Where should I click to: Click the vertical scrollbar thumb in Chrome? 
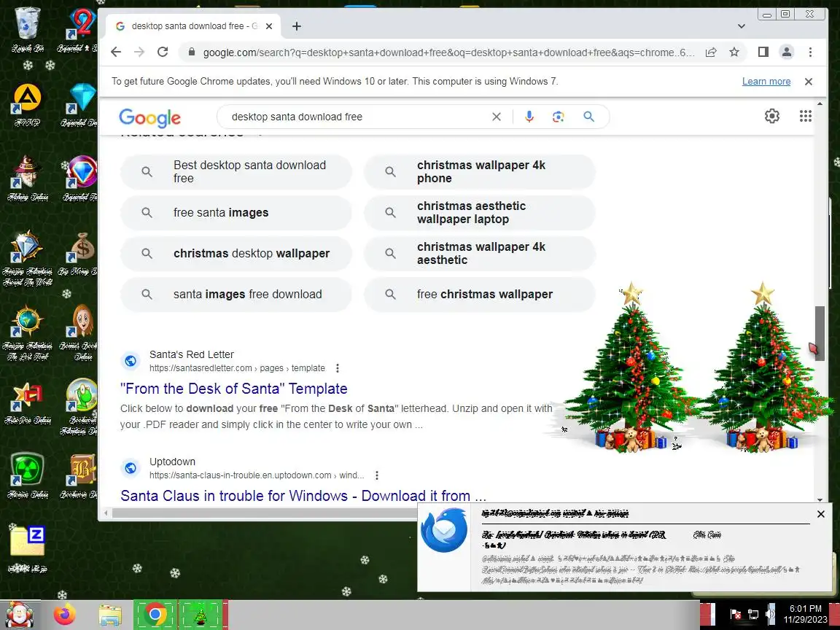click(x=820, y=333)
